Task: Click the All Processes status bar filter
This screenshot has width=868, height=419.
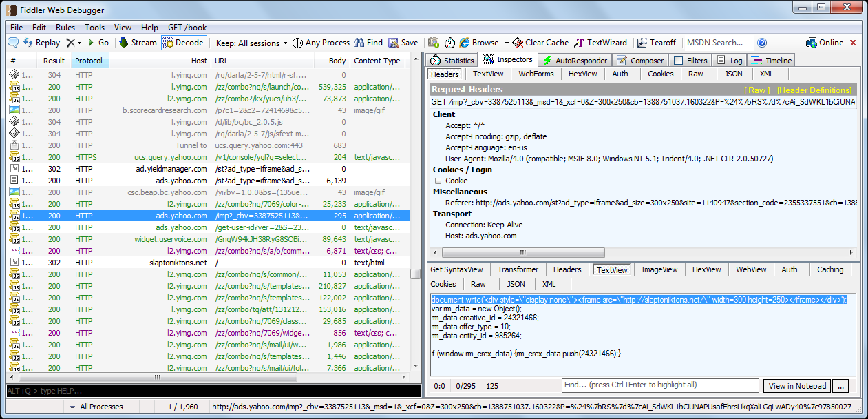Action: tap(95, 407)
